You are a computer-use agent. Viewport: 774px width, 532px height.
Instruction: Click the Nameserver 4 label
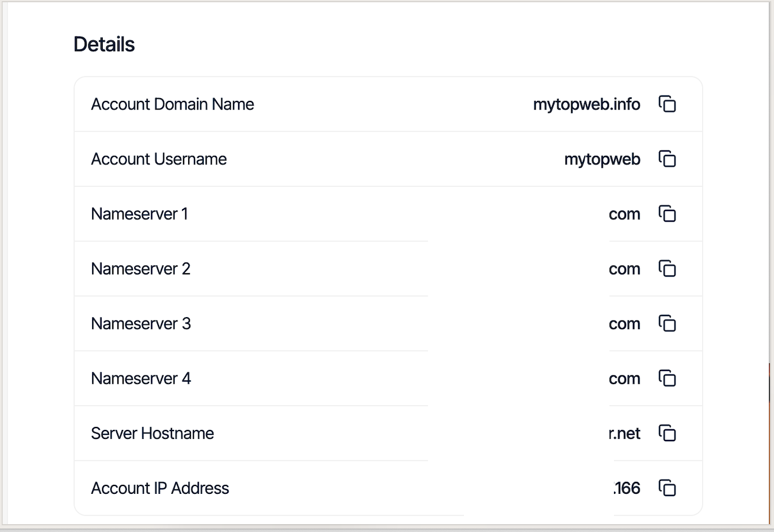141,379
